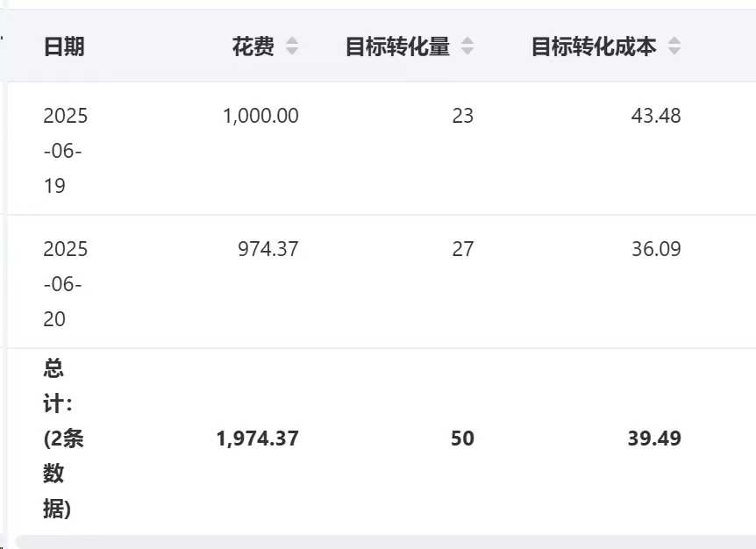Click the 花费 header text

point(253,47)
